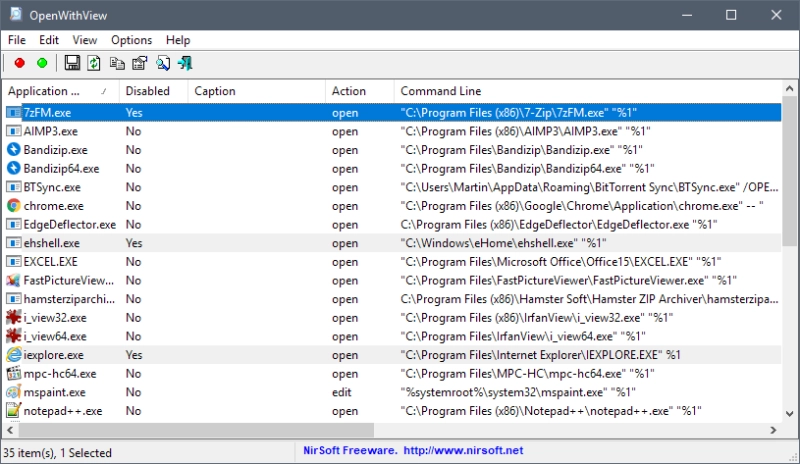The width and height of the screenshot is (800, 464).
Task: Click the iexplore.exe Internet Explorer icon
Action: click(14, 355)
